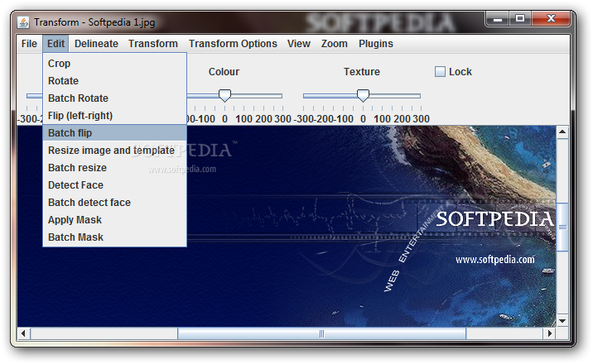
Task: Choose Batch resize from the menu
Action: coord(115,168)
